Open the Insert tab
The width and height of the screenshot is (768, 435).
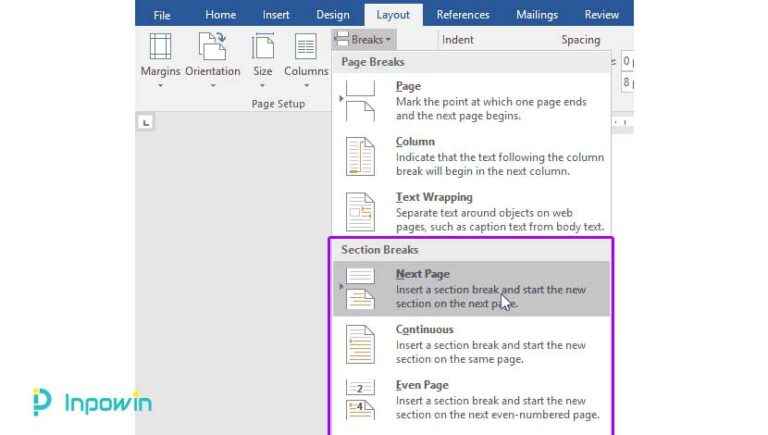tap(276, 15)
